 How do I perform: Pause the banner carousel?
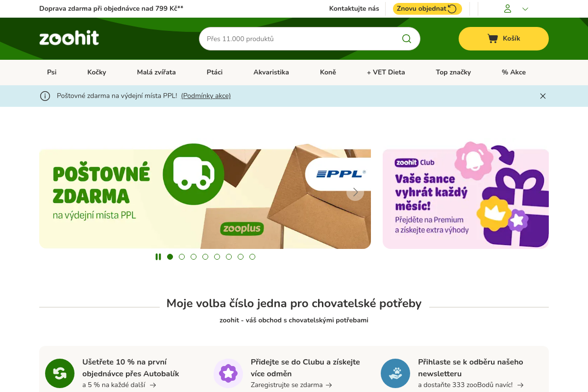pos(158,257)
